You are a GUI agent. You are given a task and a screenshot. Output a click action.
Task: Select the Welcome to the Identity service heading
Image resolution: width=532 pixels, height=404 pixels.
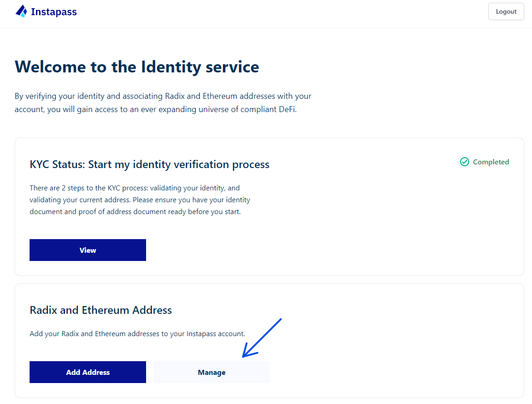pos(137,67)
